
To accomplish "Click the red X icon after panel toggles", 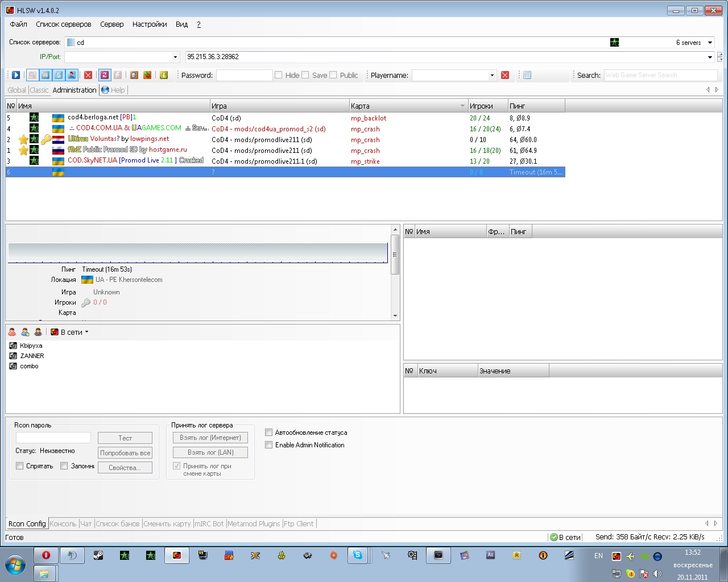I will (x=88, y=75).
